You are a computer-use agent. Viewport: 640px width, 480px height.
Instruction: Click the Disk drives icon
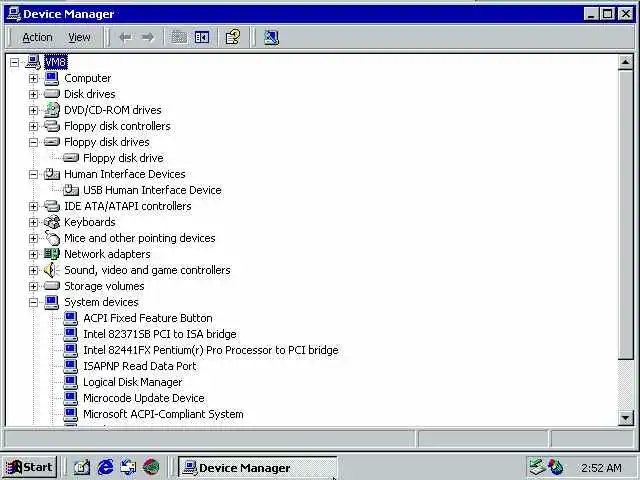coord(52,94)
